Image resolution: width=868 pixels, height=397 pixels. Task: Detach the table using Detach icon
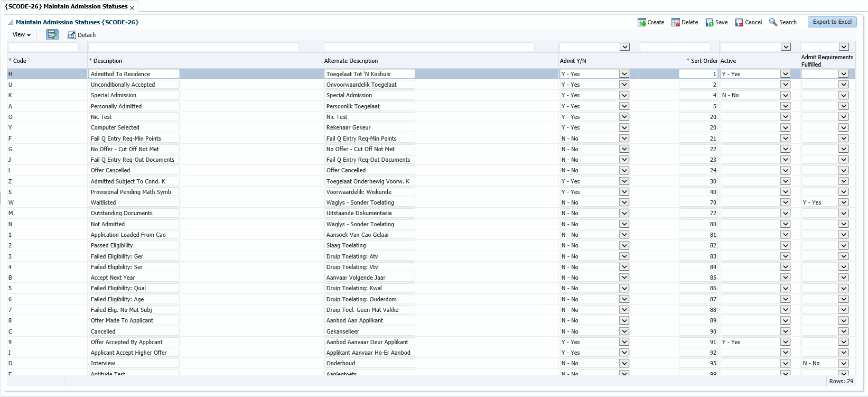(x=72, y=35)
